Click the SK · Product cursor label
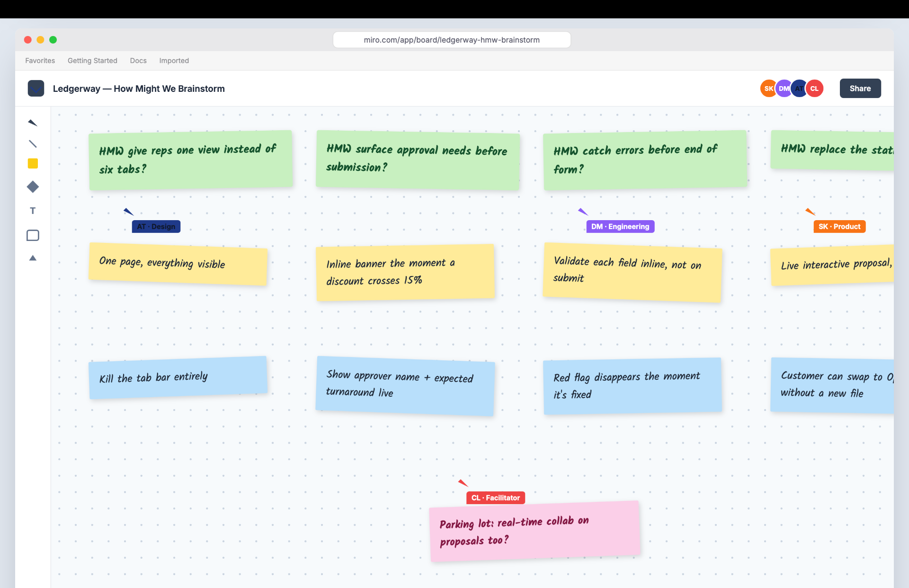Image resolution: width=909 pixels, height=588 pixels. coord(839,227)
